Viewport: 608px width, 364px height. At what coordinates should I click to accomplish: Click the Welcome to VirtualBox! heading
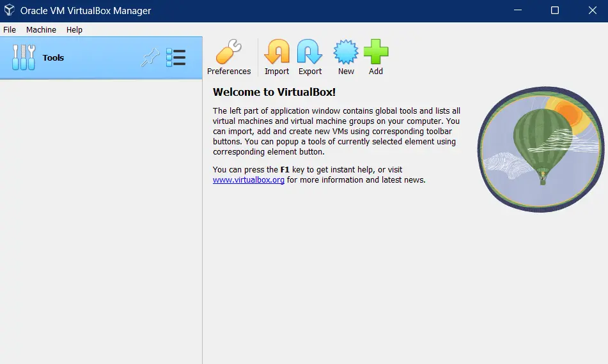point(274,92)
